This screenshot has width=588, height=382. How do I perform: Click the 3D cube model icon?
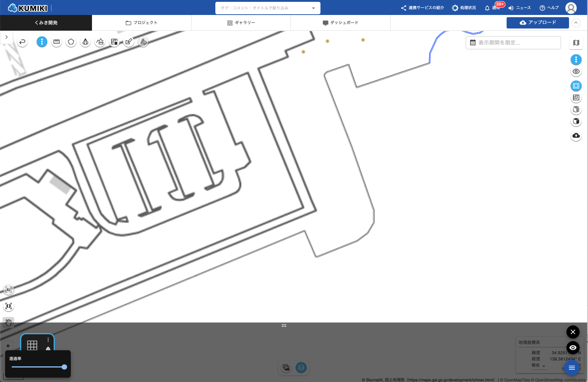[576, 121]
